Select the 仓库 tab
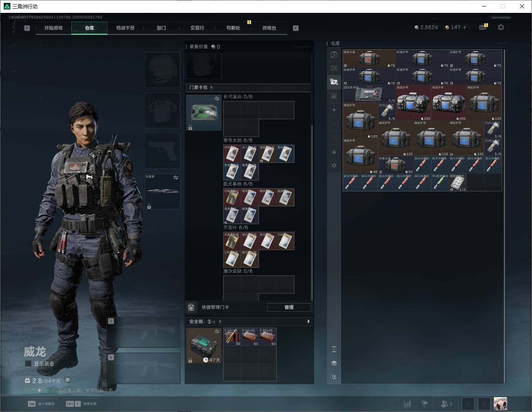532x412 pixels. [90, 28]
